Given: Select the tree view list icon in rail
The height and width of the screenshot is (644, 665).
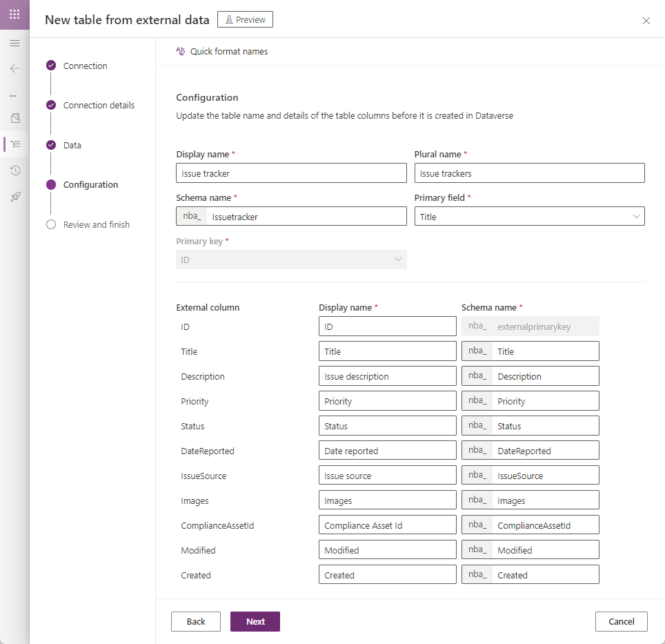Looking at the screenshot, I should tap(16, 144).
